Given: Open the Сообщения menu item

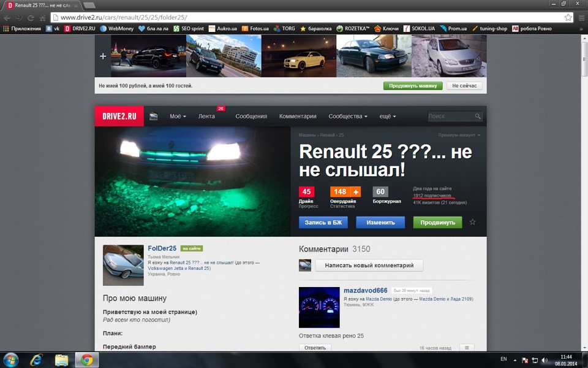Looking at the screenshot, I should tap(251, 117).
